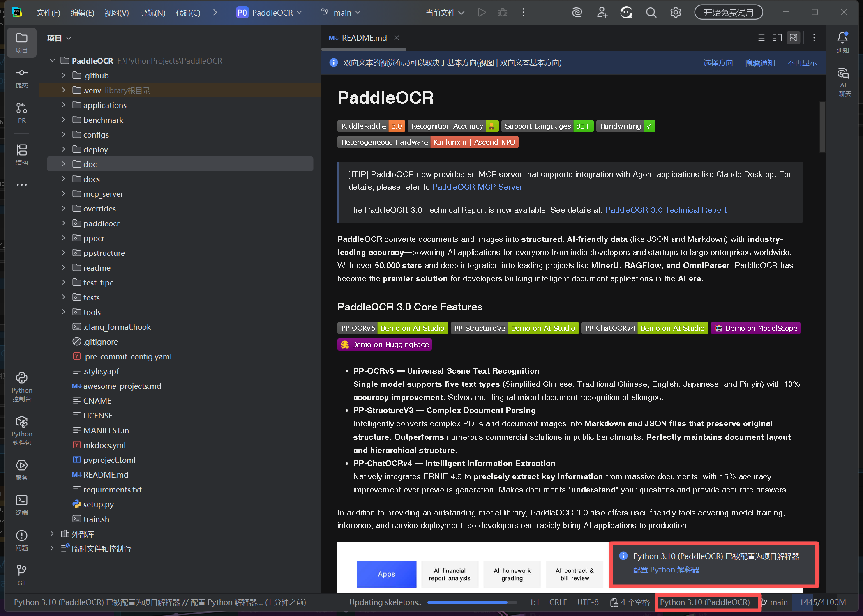Click the PyCharm logo icon
This screenshot has width=863, height=616.
coord(17,12)
